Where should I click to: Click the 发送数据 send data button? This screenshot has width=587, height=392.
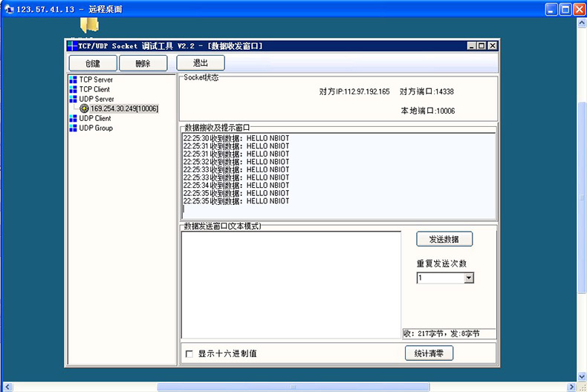tap(444, 239)
